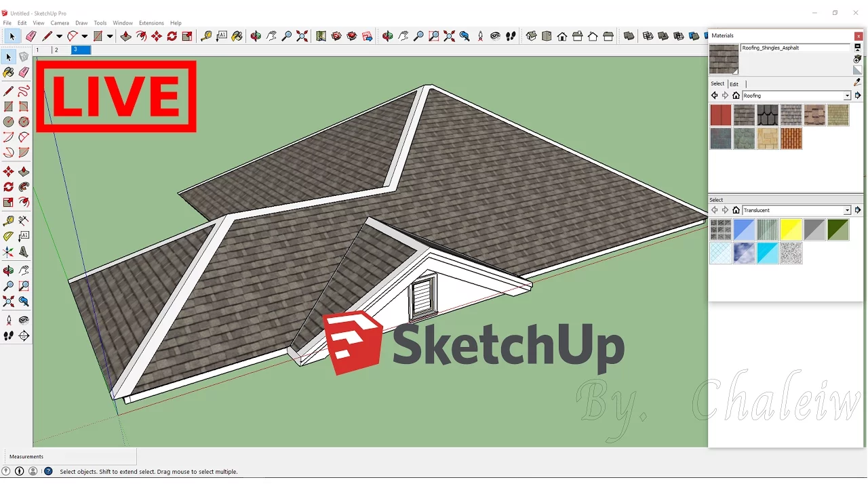Image resolution: width=868 pixels, height=488 pixels.
Task: Click the material name field Roofing_Shingles_Asphalt
Action: click(795, 48)
